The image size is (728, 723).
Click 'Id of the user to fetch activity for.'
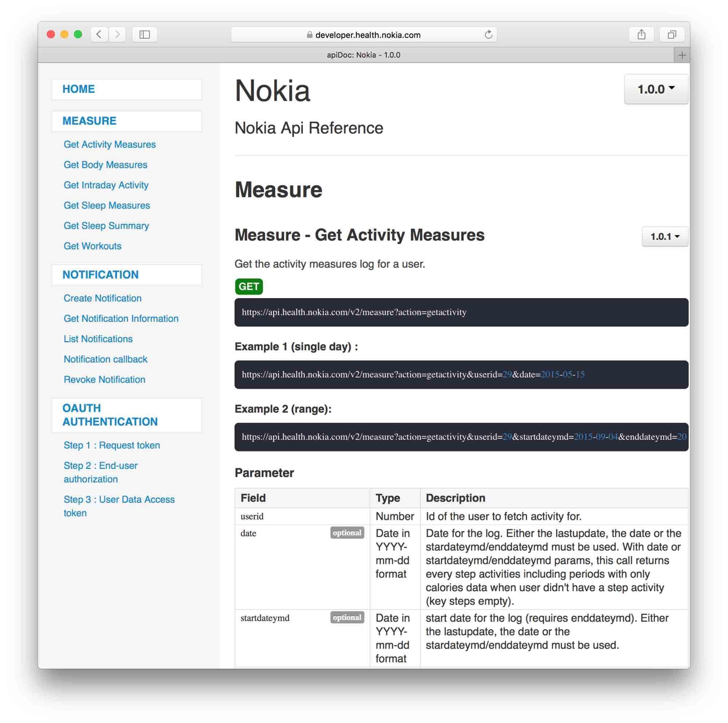click(504, 516)
